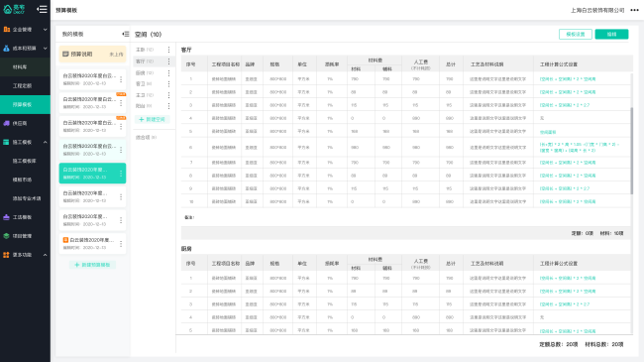Click the 企业管理 building icon in the sidebar
644x362 pixels.
[7, 29]
